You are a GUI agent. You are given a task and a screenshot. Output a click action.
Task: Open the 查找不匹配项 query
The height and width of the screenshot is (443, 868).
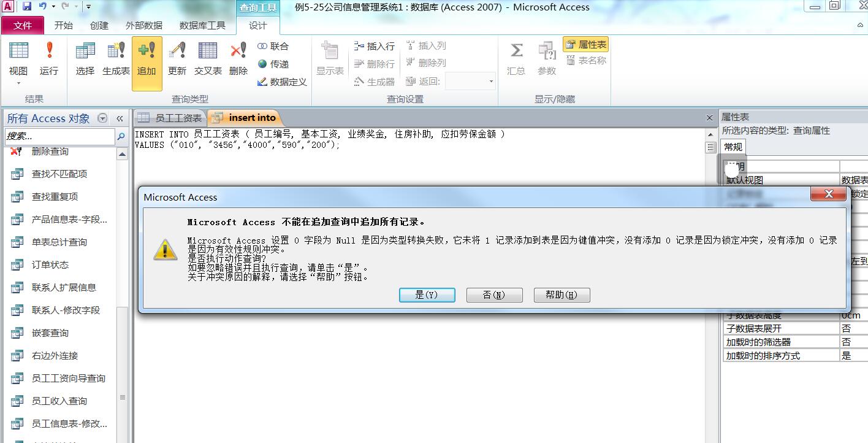pyautogui.click(x=59, y=174)
